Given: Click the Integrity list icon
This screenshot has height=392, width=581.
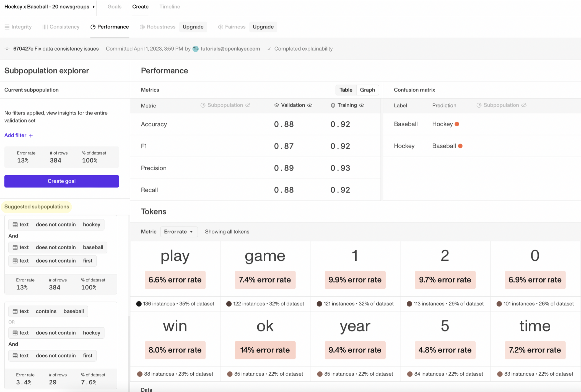Looking at the screenshot, I should 7,27.
